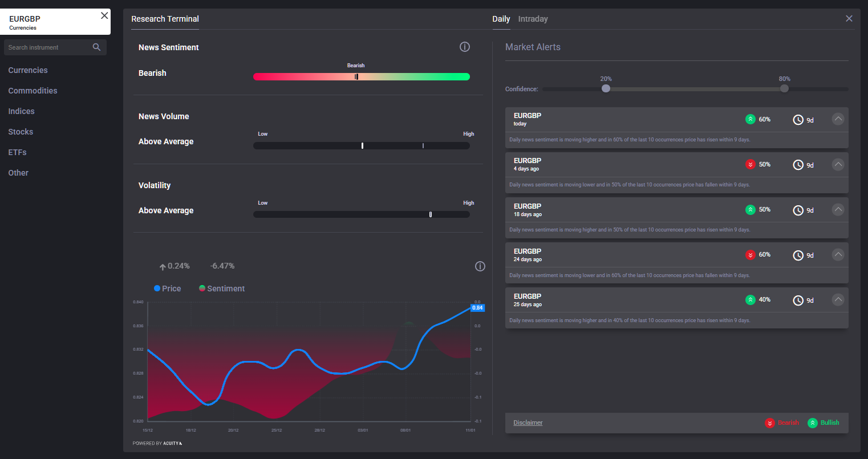Click the search magnifier in the instrument sidebar
This screenshot has width=868, height=459.
(96, 47)
